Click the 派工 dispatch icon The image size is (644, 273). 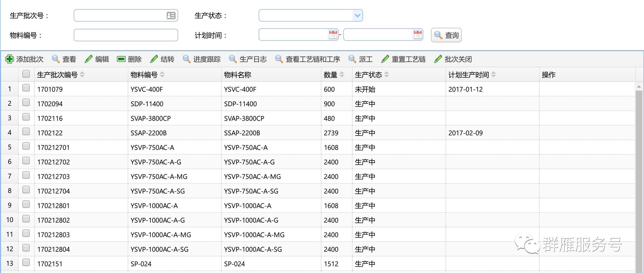[352, 59]
